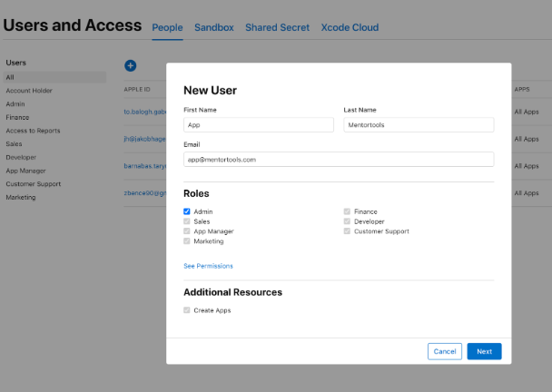Select the People tab
This screenshot has width=552, height=392.
click(x=167, y=28)
